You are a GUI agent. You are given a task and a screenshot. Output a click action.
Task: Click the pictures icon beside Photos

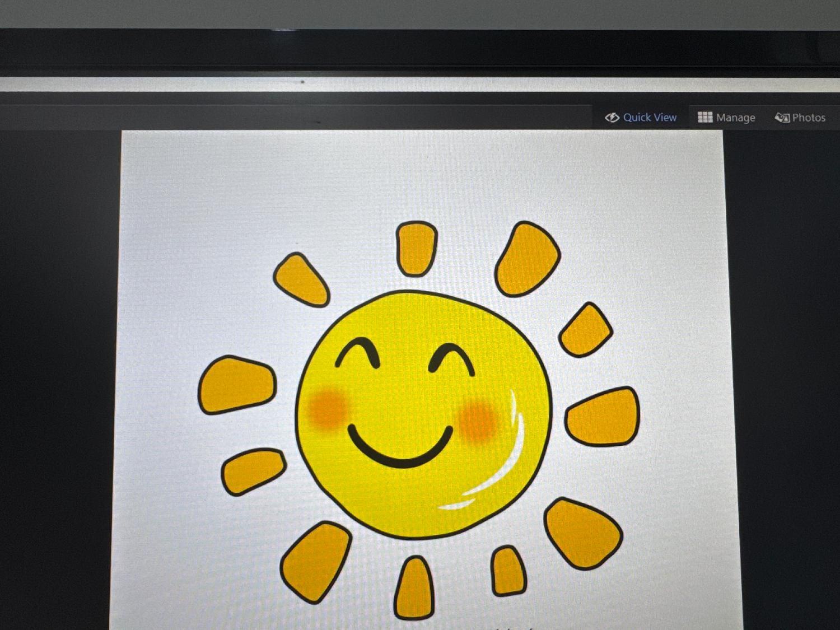782,118
